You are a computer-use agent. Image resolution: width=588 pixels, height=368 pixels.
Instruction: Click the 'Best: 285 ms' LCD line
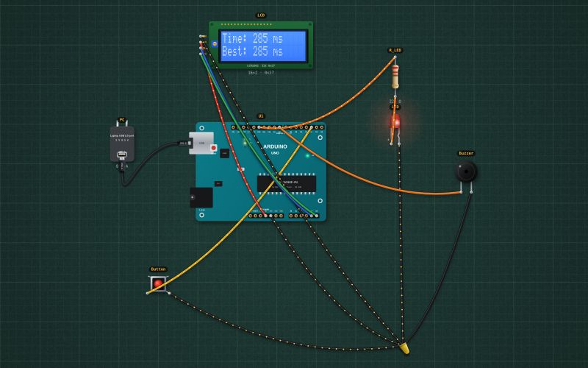click(252, 51)
